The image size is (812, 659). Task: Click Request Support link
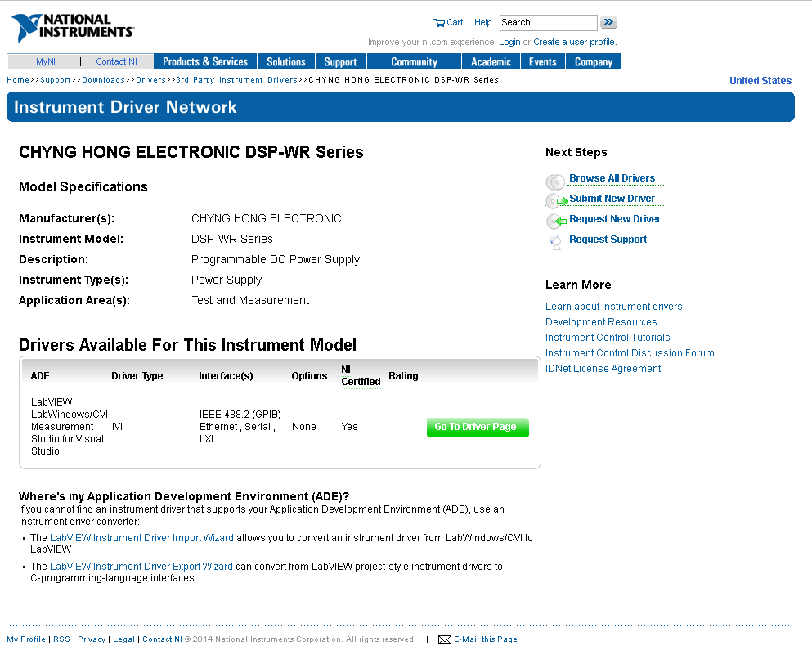pyautogui.click(x=608, y=240)
